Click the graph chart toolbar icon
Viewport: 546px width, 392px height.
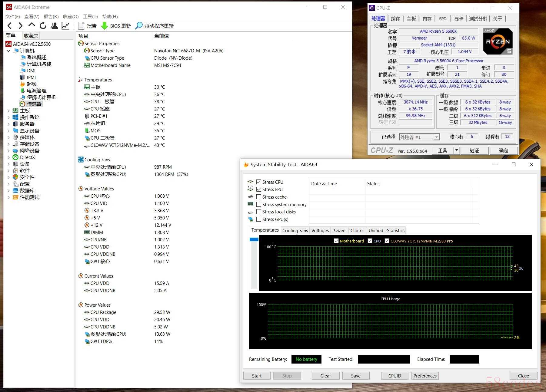tap(65, 26)
